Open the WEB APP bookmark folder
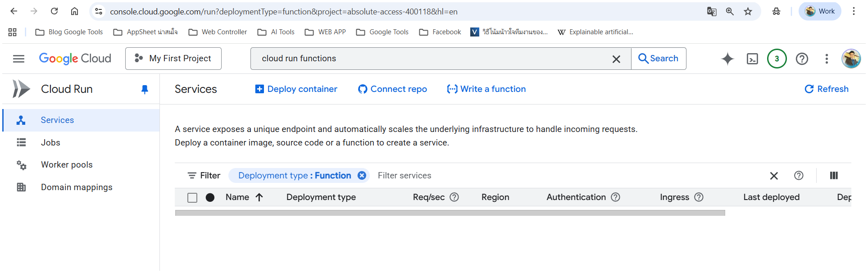The width and height of the screenshot is (868, 273). (325, 32)
